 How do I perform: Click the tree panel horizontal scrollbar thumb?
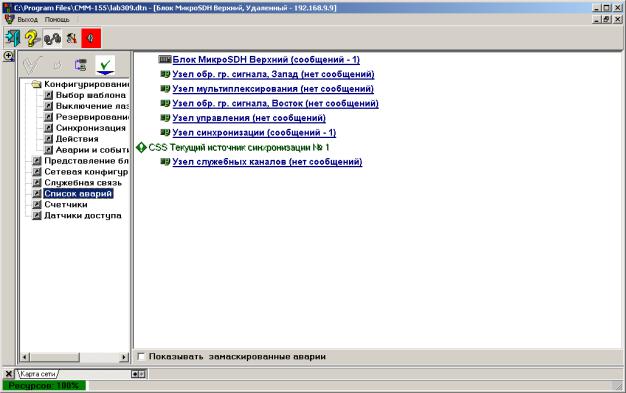pos(55,357)
